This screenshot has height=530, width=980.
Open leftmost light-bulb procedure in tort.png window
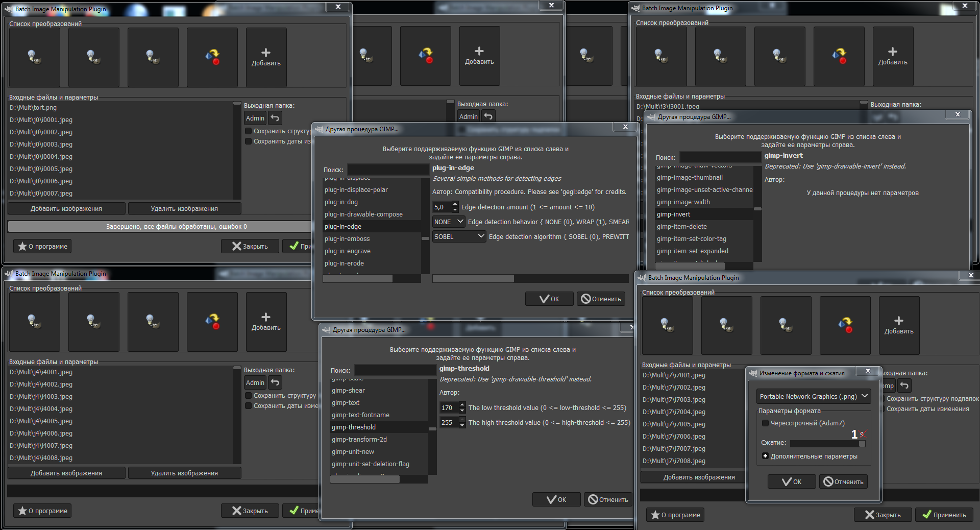pyautogui.click(x=35, y=57)
